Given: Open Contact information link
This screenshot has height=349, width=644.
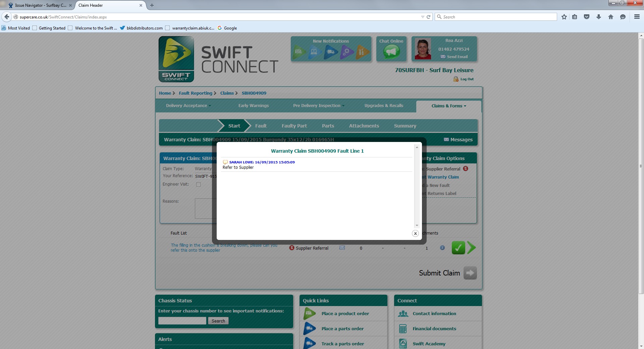Looking at the screenshot, I should (434, 314).
